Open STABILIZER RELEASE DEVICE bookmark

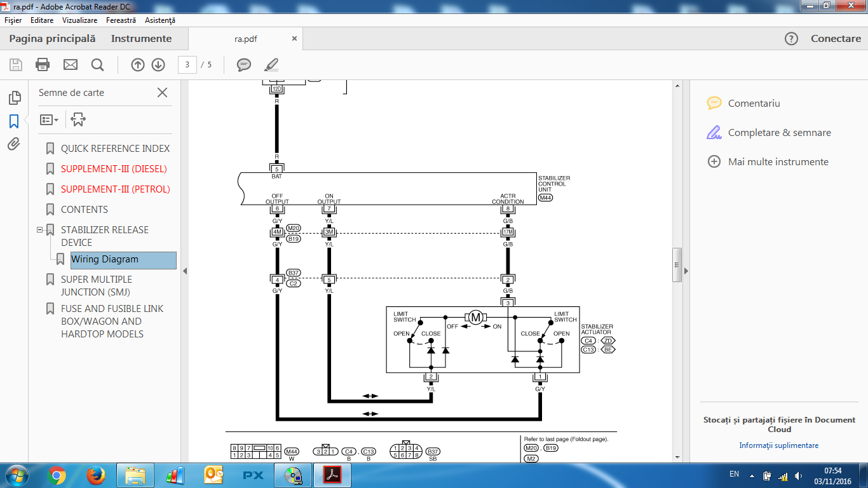105,236
